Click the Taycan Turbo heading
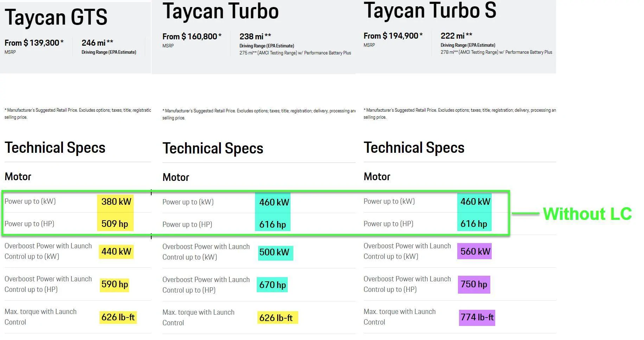 (x=221, y=11)
